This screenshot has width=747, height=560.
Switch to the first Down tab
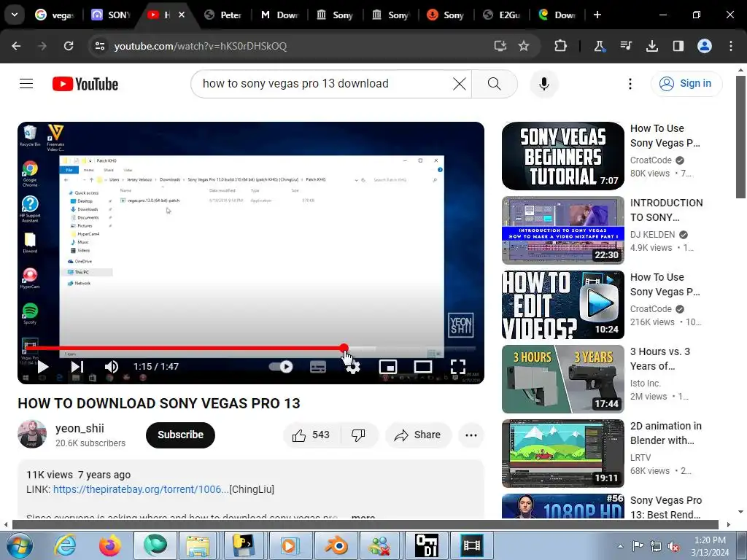[x=279, y=15]
